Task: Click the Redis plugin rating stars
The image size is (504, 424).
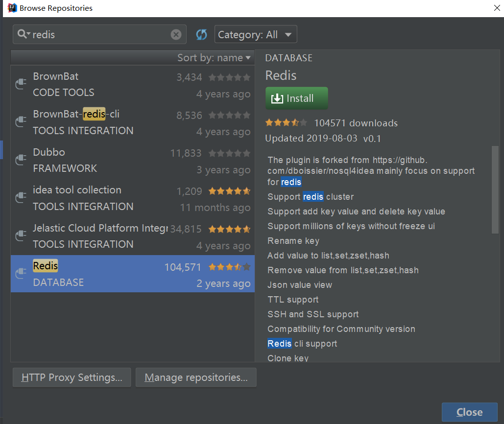Action: point(286,123)
